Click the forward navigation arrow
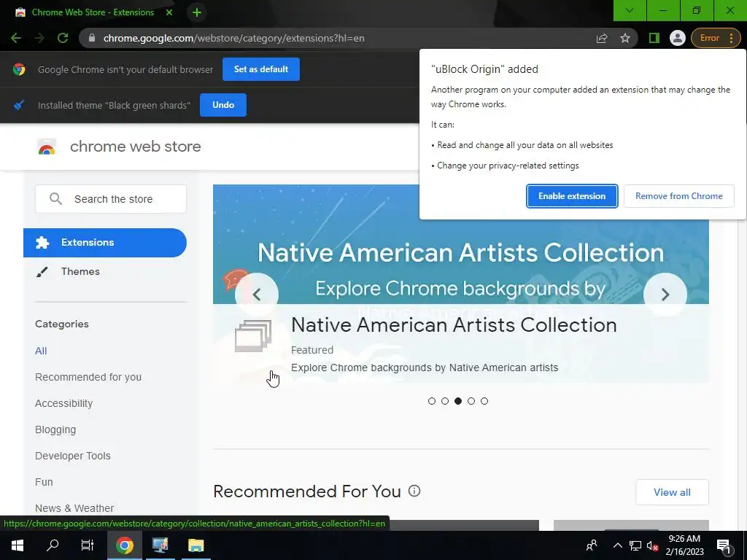The height and width of the screenshot is (560, 747). [39, 38]
